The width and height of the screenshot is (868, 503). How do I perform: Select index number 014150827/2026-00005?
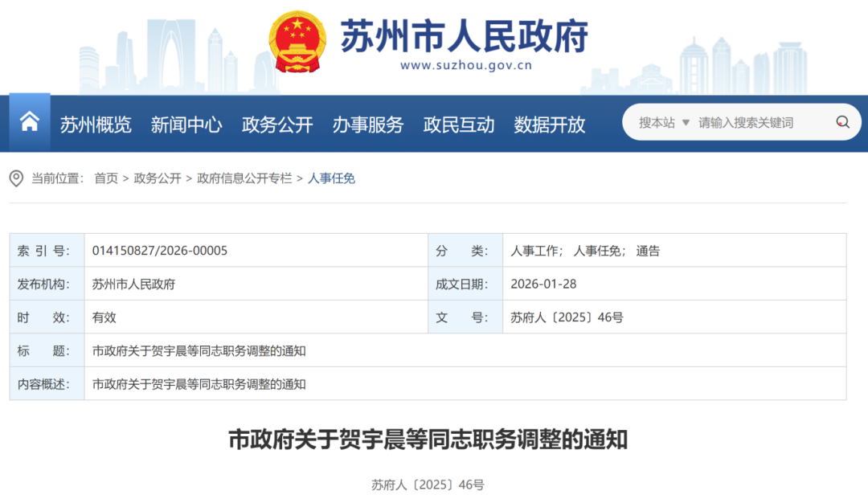(x=159, y=251)
